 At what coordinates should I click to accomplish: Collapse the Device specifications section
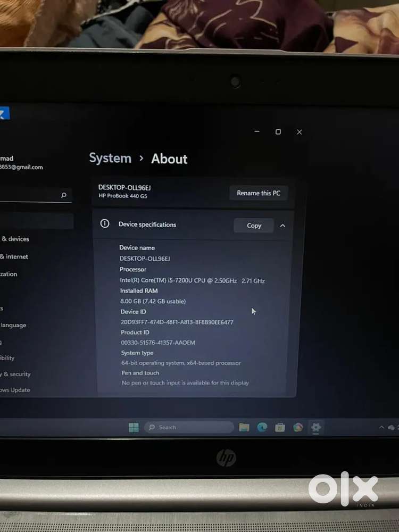(282, 226)
